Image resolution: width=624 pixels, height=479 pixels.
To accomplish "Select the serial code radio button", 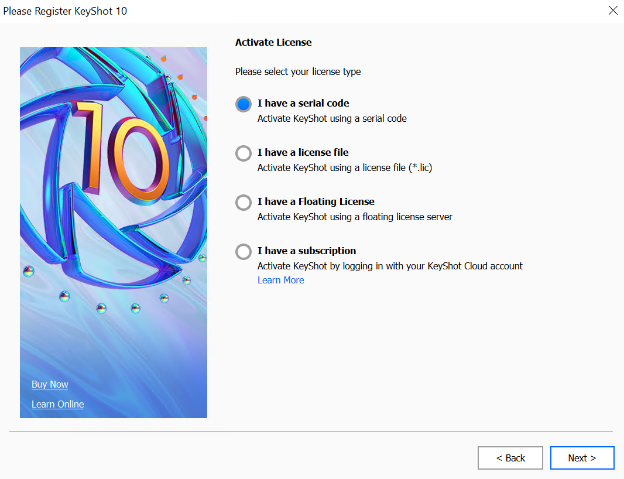I will (x=243, y=103).
